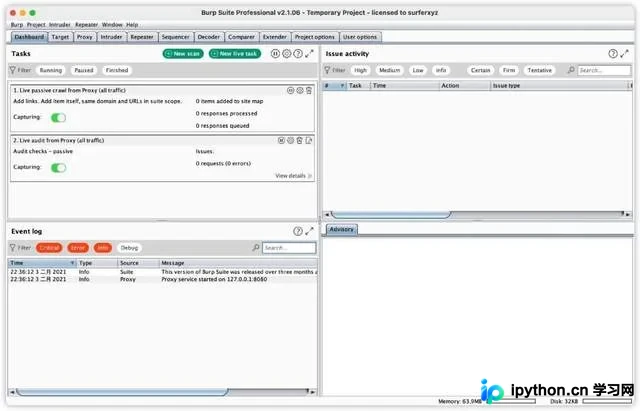Toggle the Critical event log filter

[49, 248]
